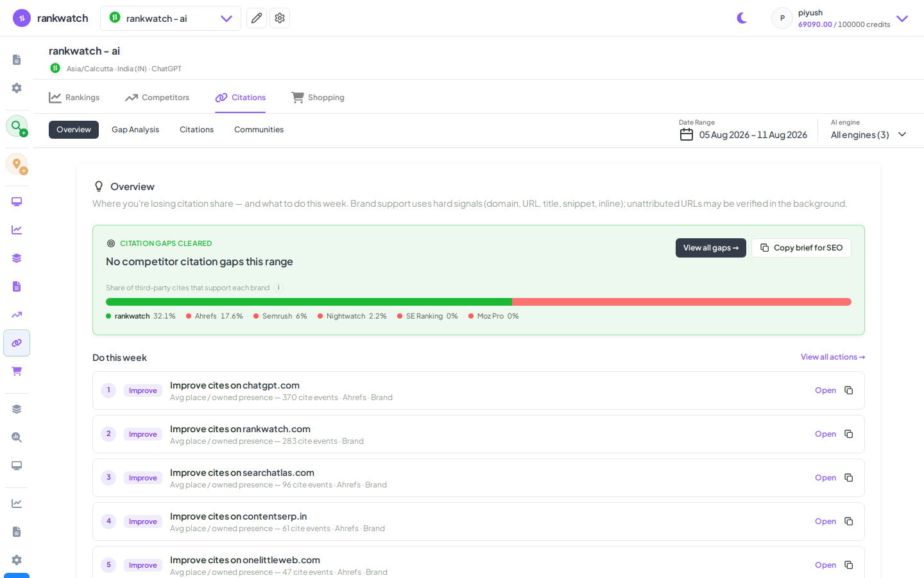The width and height of the screenshot is (924, 578).
Task: Expand the piyush account menu chevron
Action: (x=902, y=18)
